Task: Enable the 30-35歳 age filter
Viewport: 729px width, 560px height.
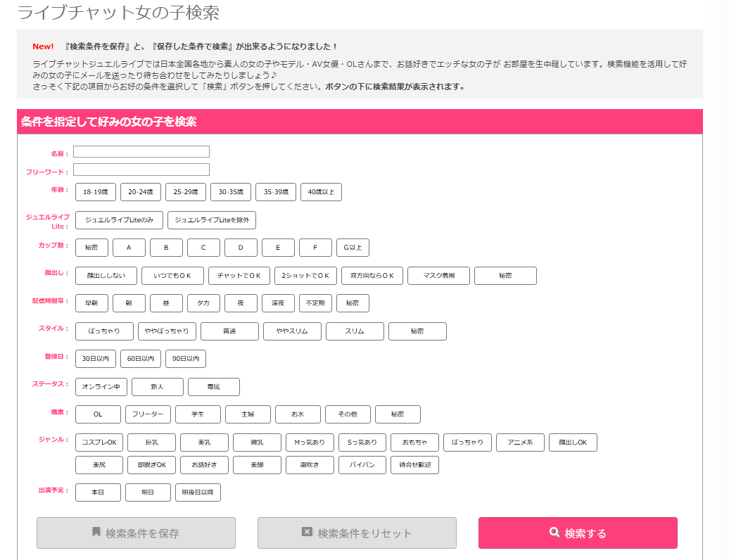Action: [231, 192]
